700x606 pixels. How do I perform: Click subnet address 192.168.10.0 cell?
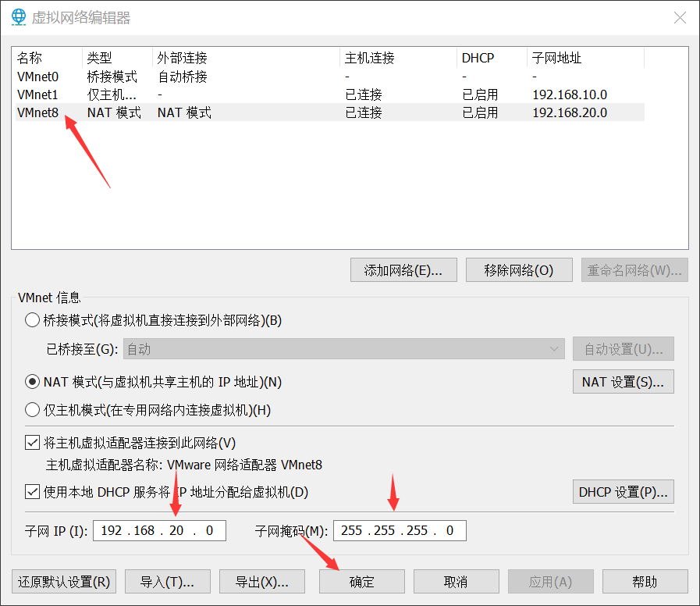570,94
